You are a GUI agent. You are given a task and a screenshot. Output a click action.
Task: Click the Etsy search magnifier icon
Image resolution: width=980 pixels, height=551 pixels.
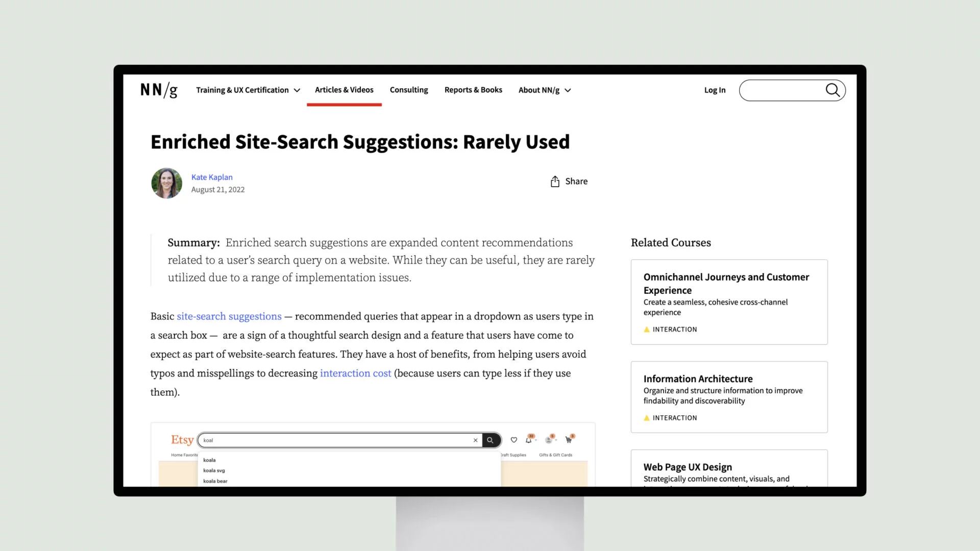click(491, 440)
